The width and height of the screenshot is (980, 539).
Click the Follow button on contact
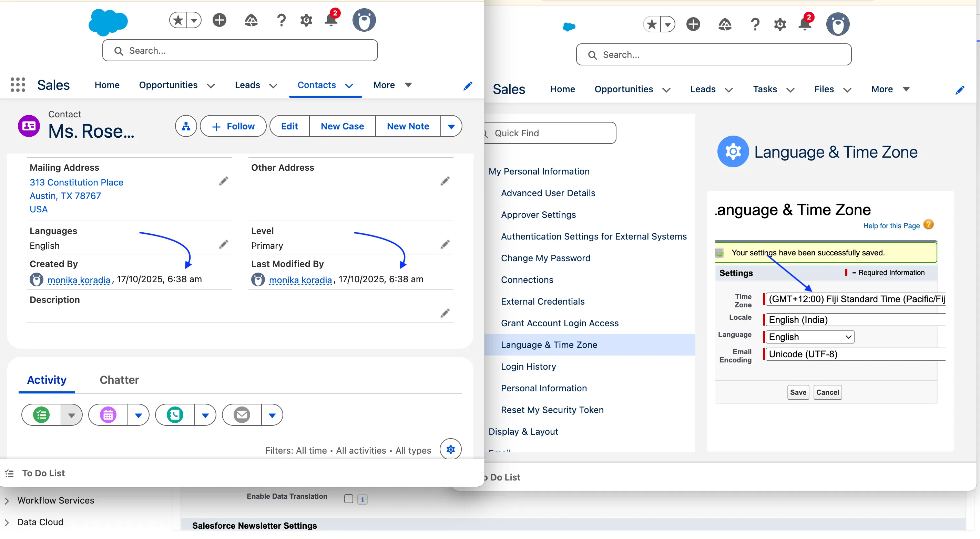[233, 126]
